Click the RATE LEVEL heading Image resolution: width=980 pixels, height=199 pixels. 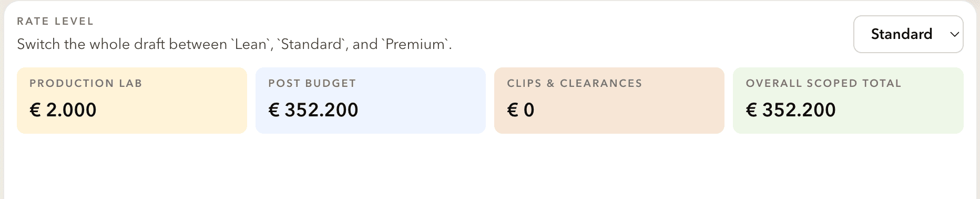[x=55, y=22]
